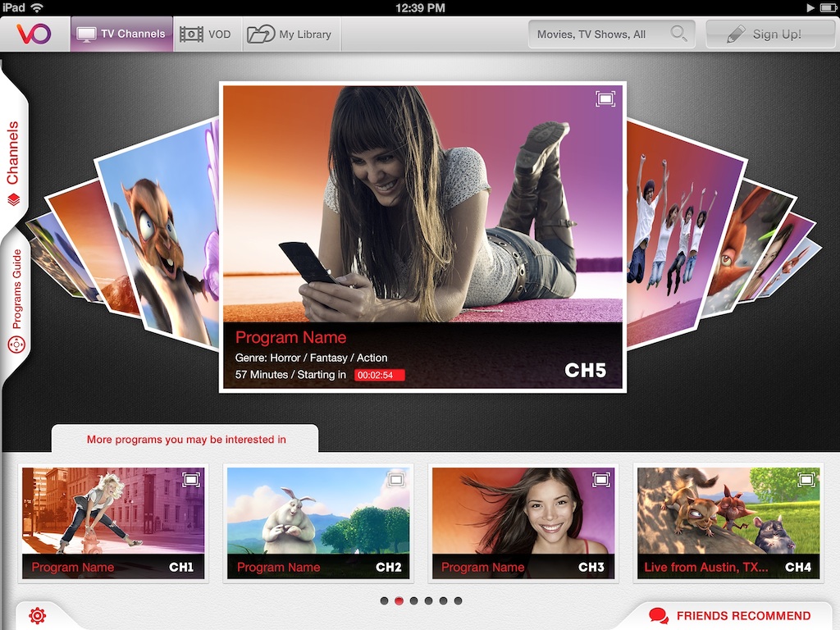840x630 pixels.
Task: Tap fullscreen icon on CH4 thumbnail
Action: (806, 479)
